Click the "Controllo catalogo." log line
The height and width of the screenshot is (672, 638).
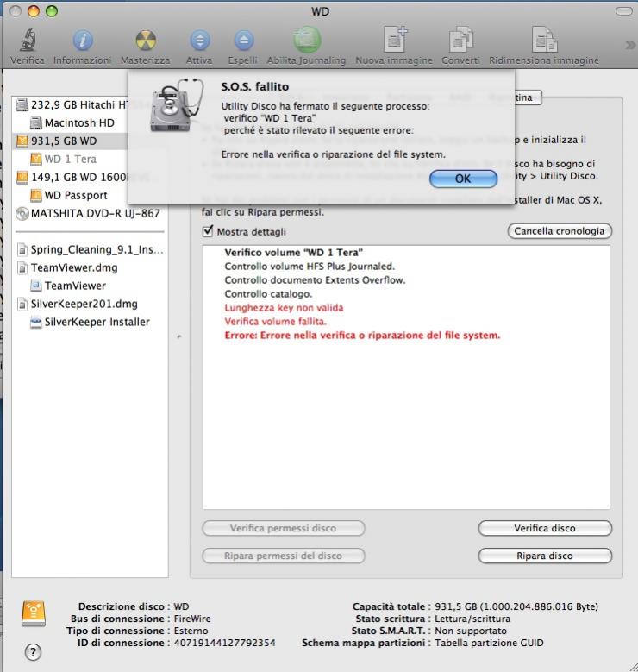(x=268, y=294)
